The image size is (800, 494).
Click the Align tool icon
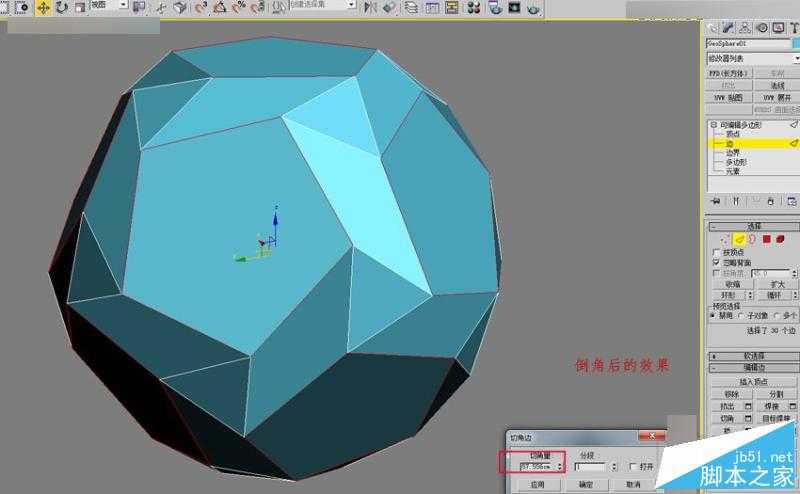tap(389, 7)
